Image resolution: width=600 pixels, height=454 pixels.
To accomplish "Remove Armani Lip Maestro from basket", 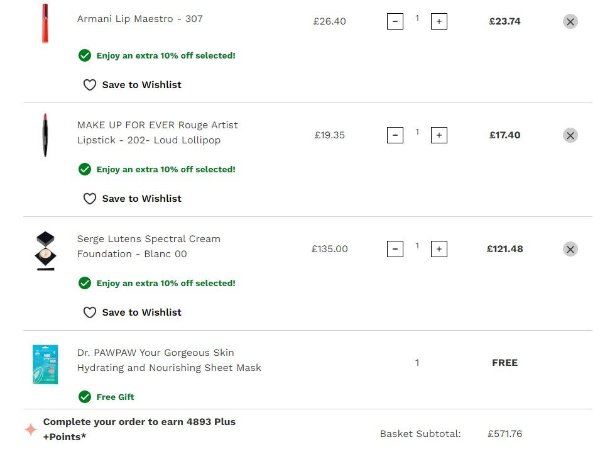I will pos(570,21).
